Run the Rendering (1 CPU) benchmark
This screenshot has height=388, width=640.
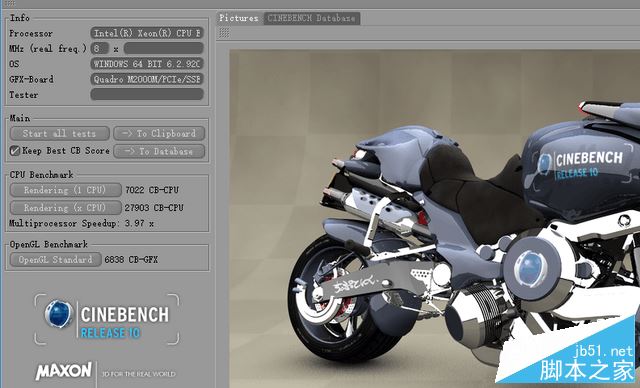pos(65,190)
